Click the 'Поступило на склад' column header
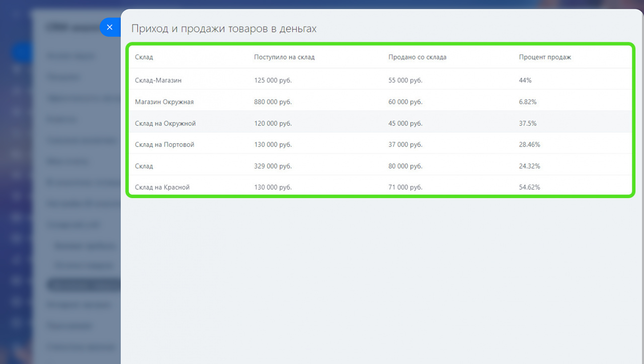644x364 pixels. (x=284, y=57)
